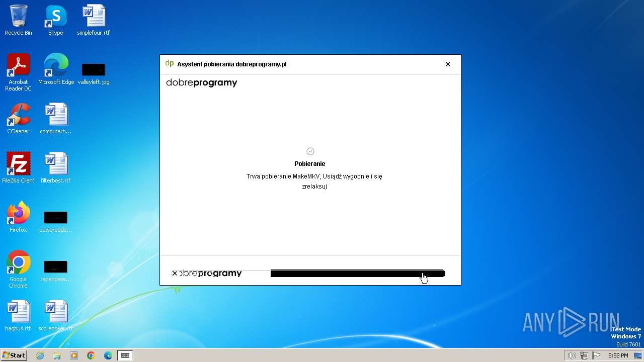Select the simplefour.rtf document icon

pyautogui.click(x=94, y=21)
